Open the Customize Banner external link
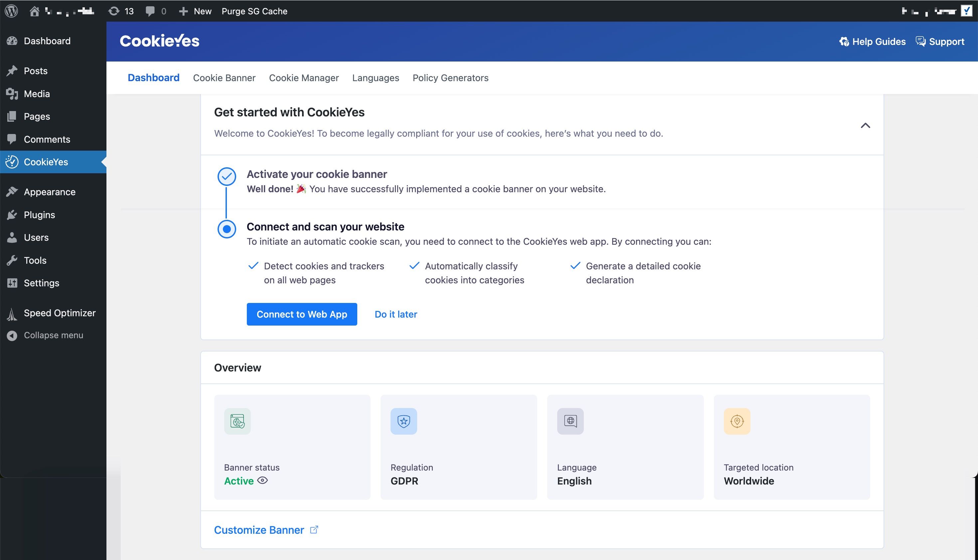 266,530
